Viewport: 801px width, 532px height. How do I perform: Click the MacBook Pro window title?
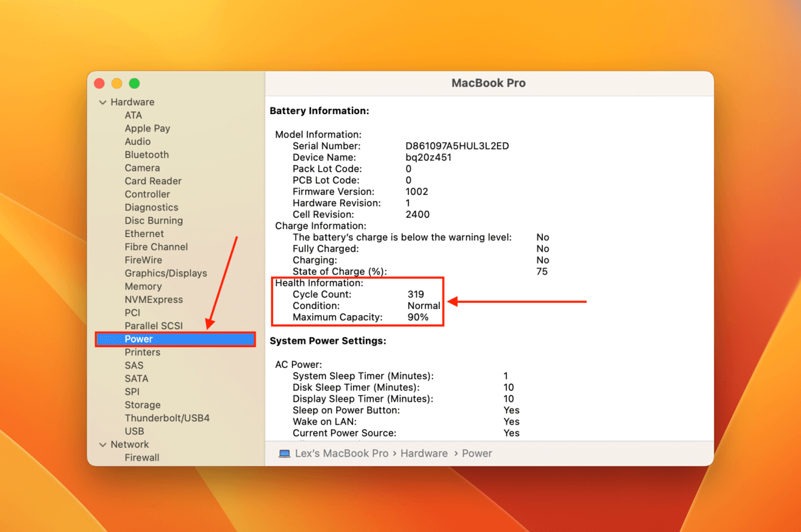[489, 83]
